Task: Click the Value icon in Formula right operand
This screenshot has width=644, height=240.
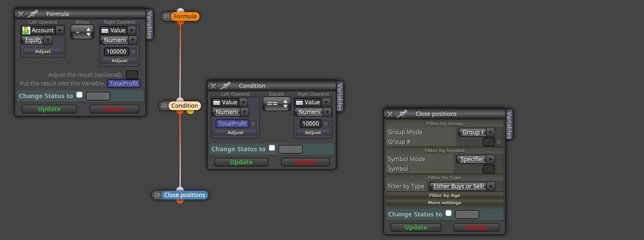Action: click(105, 30)
